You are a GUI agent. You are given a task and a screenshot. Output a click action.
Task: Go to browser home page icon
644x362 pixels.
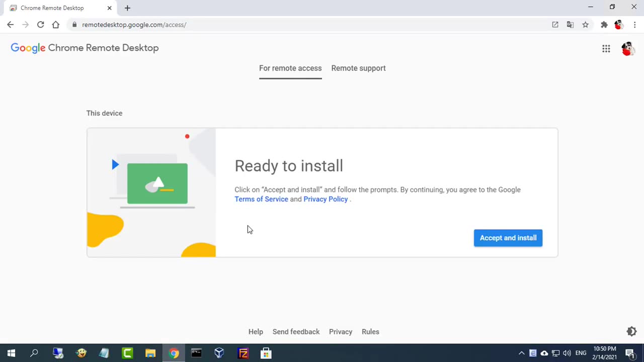(x=55, y=25)
